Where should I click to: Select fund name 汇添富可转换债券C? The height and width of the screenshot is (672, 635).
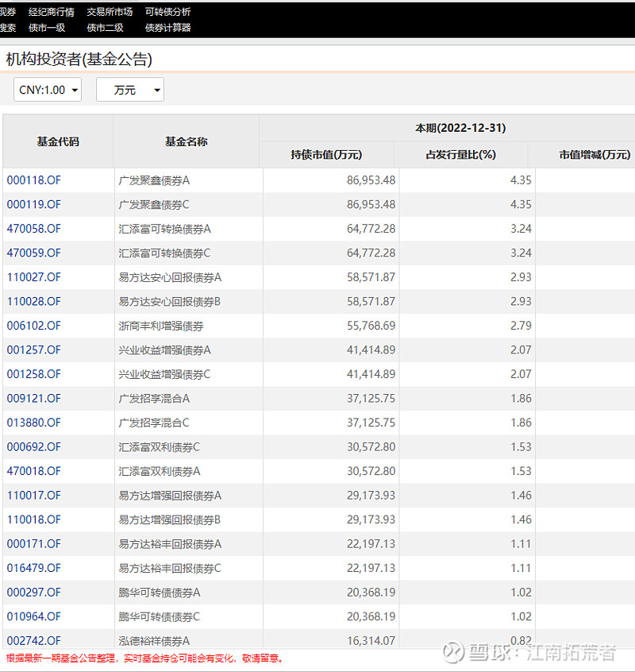(164, 253)
